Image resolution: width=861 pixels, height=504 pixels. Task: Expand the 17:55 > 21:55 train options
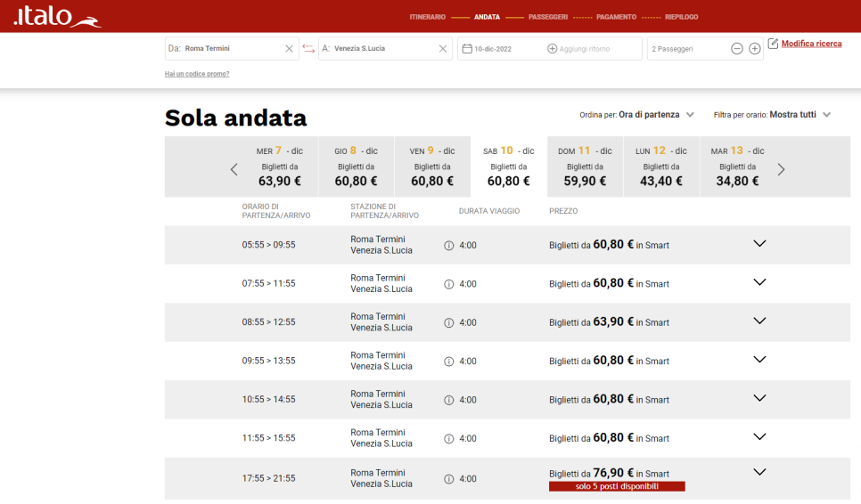(759, 472)
